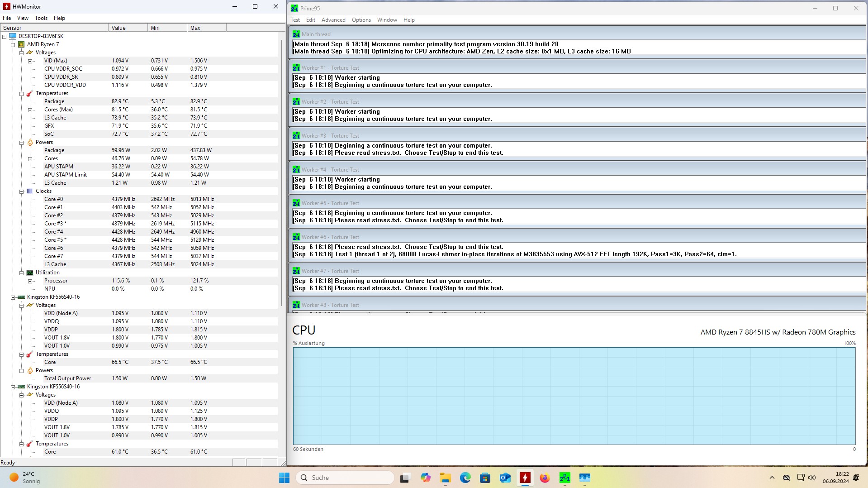The image size is (868, 488).
Task: Open the weather widget showing 24°C
Action: 25,478
